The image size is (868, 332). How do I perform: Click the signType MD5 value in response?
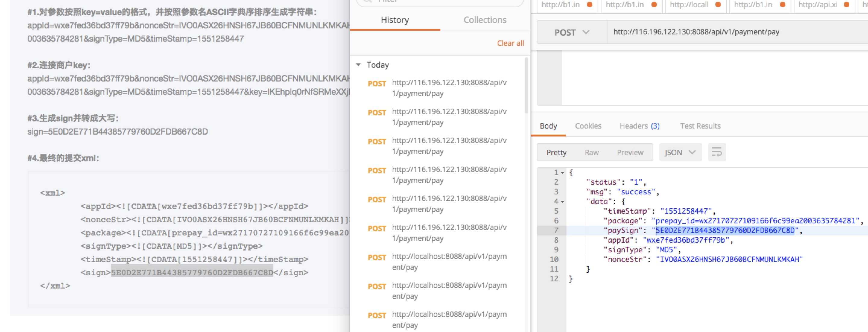(x=666, y=250)
